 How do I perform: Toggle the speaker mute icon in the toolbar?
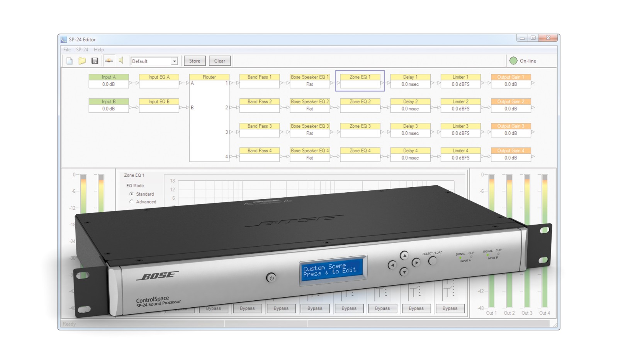(121, 61)
